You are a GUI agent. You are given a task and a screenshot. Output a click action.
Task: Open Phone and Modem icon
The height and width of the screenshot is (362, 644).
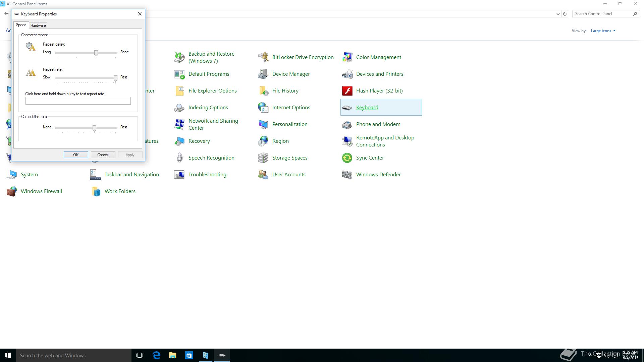pos(347,124)
